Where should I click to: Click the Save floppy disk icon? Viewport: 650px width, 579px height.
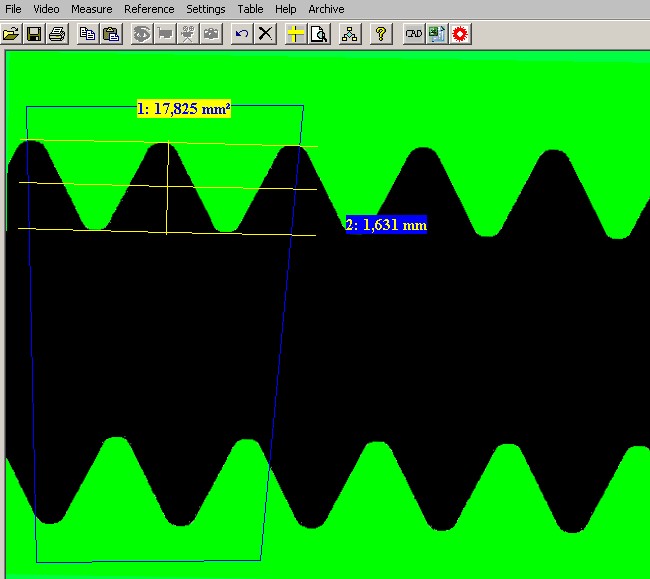click(34, 34)
